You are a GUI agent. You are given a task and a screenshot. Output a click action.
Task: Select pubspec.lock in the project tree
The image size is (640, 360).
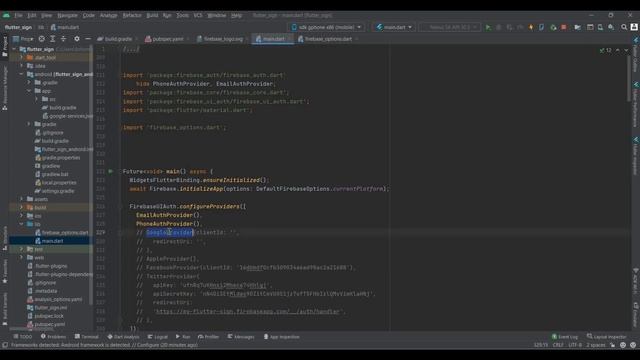(49, 316)
